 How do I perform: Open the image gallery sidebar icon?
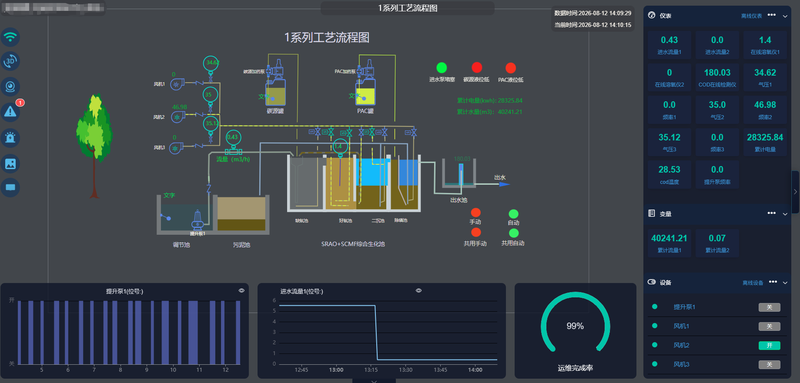[10, 163]
